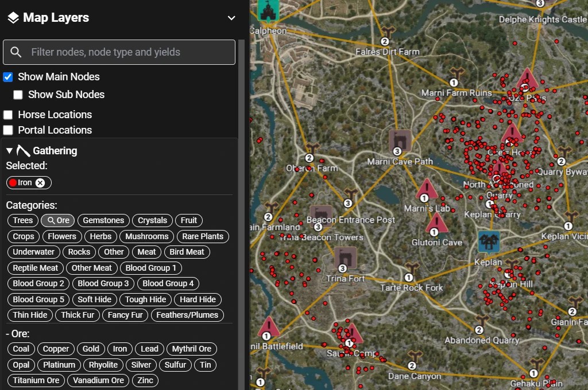Click the search magnifier icon in filter box
The width and height of the screenshot is (588, 390).
coord(16,52)
